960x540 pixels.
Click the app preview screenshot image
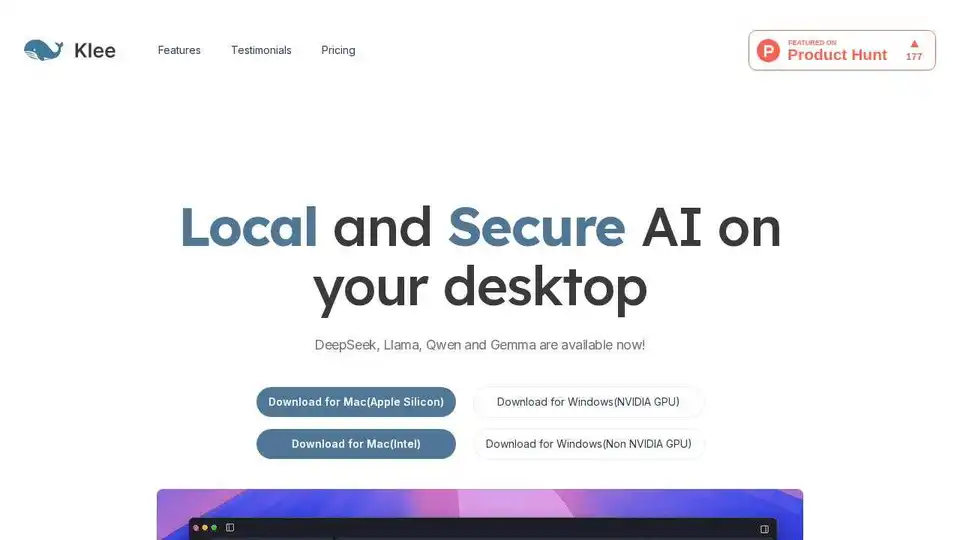click(480, 514)
